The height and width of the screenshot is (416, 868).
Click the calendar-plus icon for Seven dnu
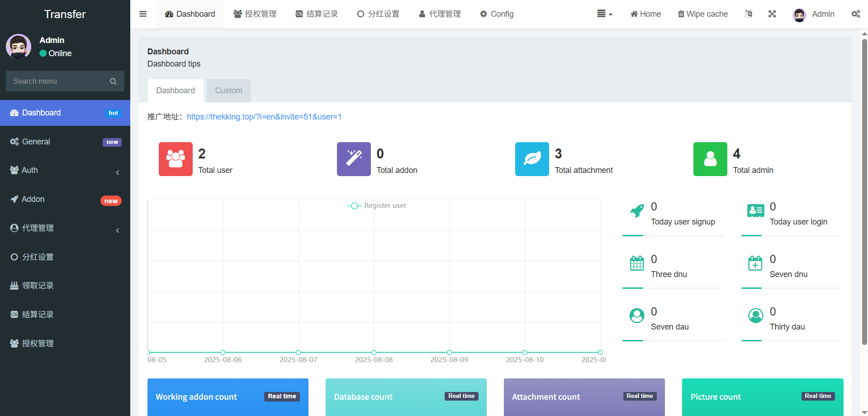(x=755, y=263)
